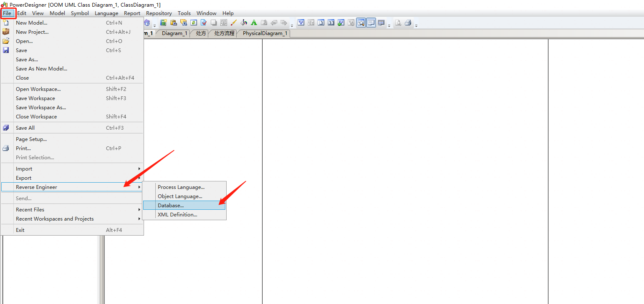644x304 pixels.
Task: Click the grey linked-boxes window toolbar icon
Action: point(311,23)
